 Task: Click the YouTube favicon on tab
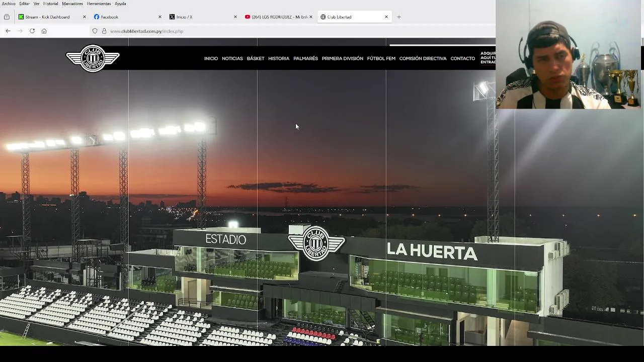tap(248, 17)
